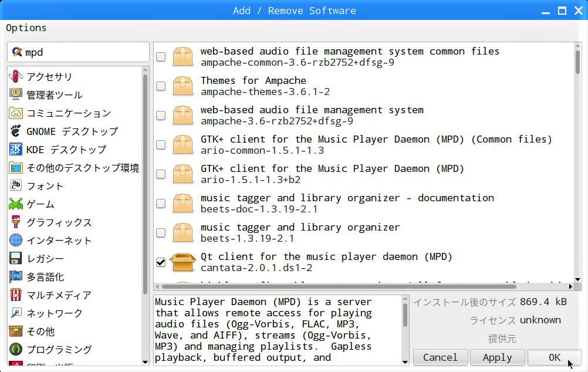Click the package list scroll right arrow
This screenshot has height=372, width=588.
570,286
